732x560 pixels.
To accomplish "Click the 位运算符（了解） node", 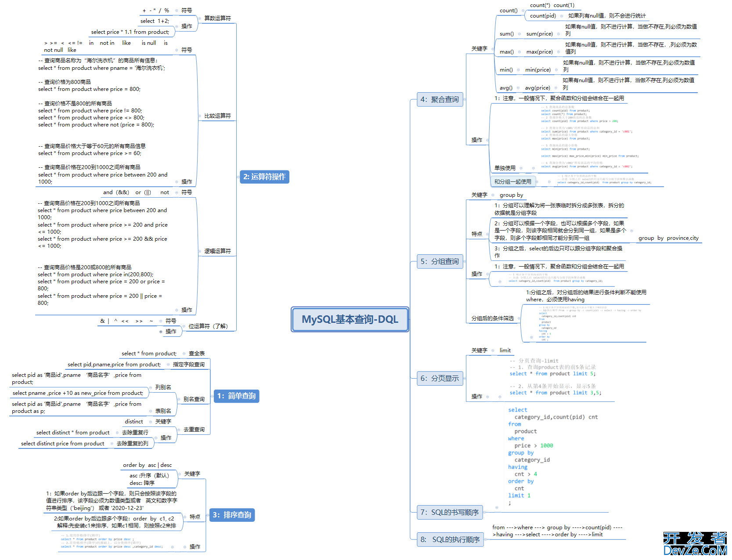I will point(208,326).
